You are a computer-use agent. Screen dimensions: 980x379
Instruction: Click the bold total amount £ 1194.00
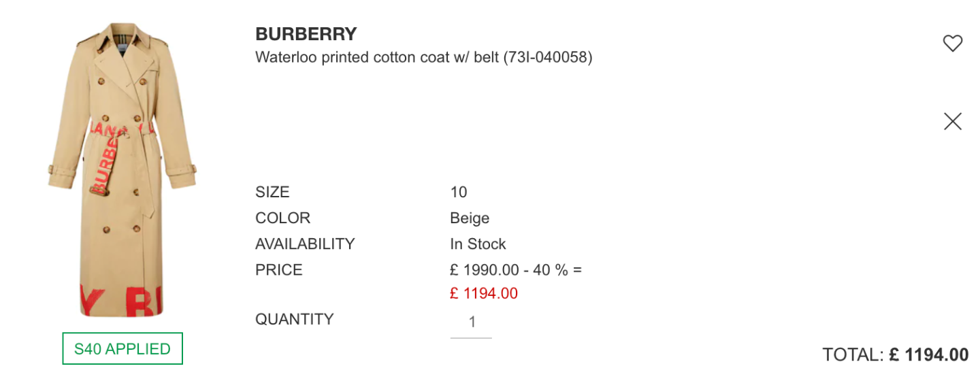click(x=929, y=355)
